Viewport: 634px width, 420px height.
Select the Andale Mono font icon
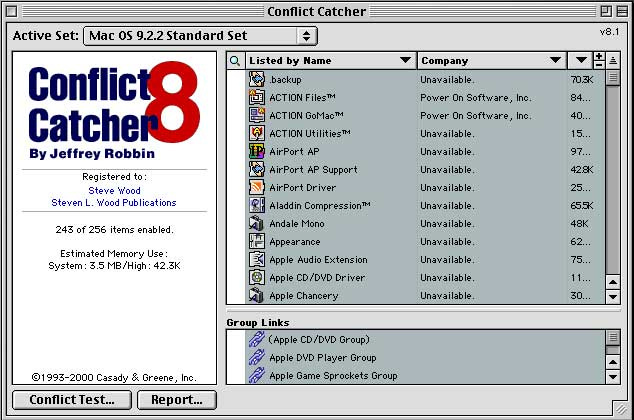click(256, 223)
